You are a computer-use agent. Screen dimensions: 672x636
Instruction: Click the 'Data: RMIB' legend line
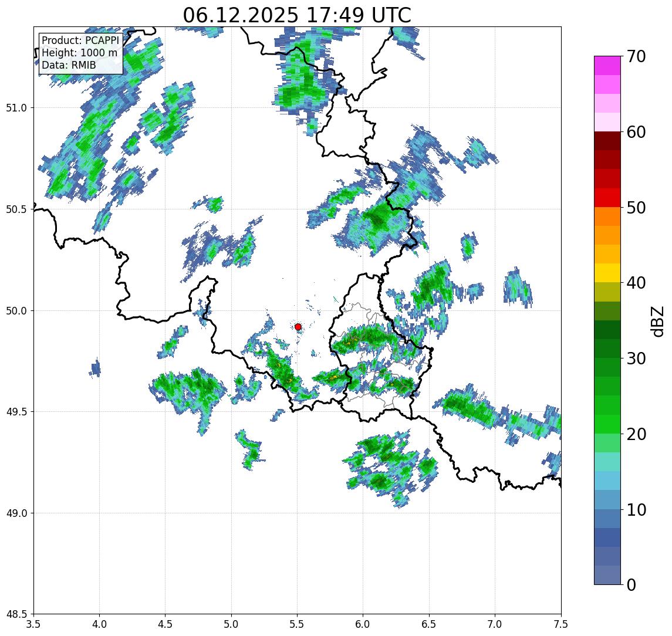click(x=69, y=65)
